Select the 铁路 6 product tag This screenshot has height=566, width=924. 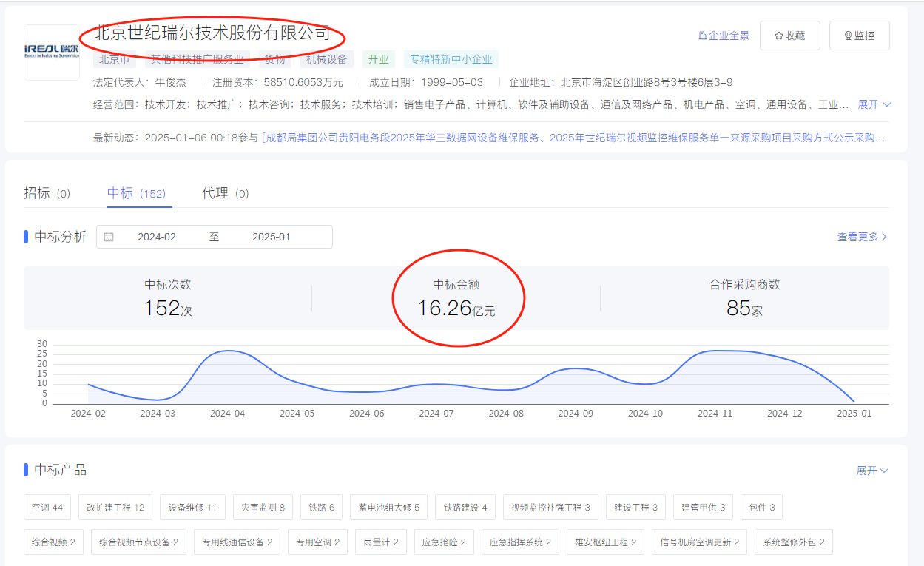(x=322, y=508)
